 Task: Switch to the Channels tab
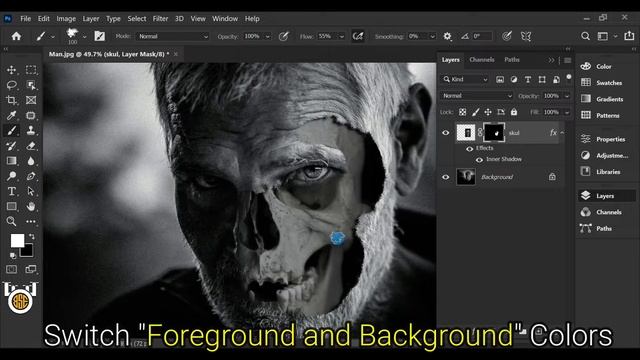[x=482, y=60]
